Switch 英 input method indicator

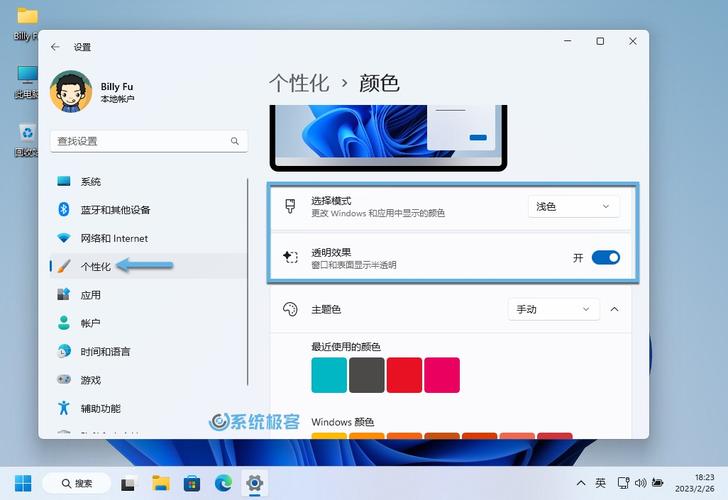click(x=600, y=483)
